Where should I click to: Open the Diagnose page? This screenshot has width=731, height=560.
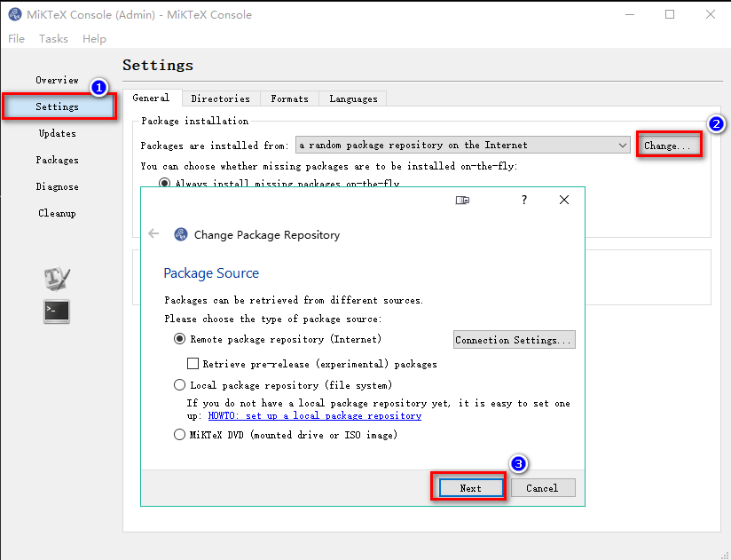point(58,186)
